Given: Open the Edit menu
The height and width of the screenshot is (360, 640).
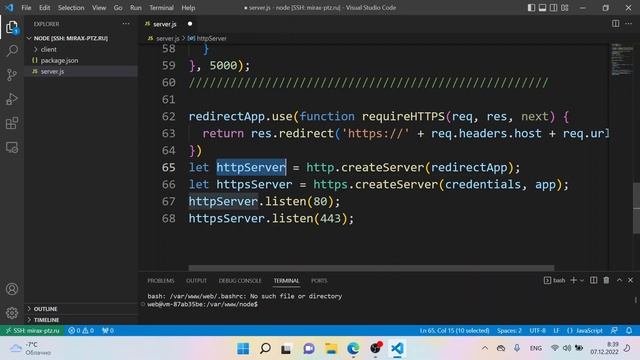Looking at the screenshot, I should pyautogui.click(x=44, y=8).
